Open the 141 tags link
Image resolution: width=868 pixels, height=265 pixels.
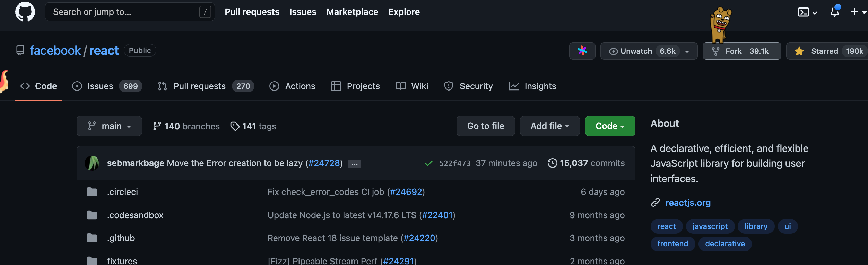tap(253, 126)
